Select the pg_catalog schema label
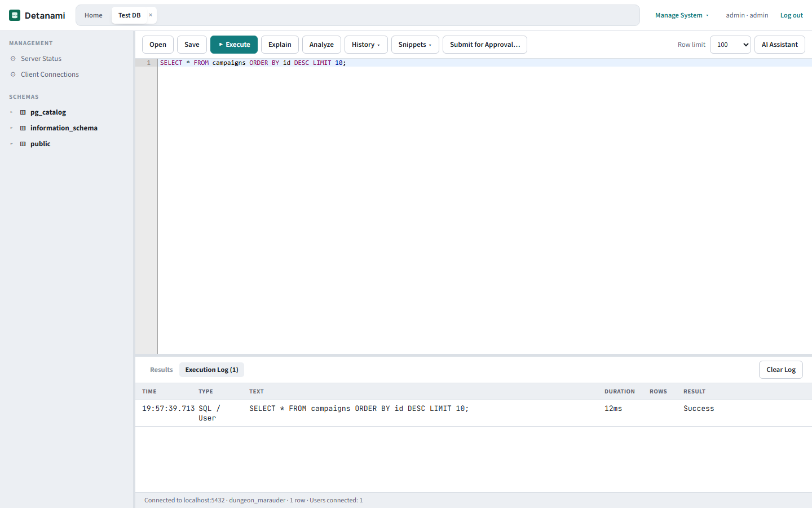Image resolution: width=812 pixels, height=508 pixels. pos(48,112)
